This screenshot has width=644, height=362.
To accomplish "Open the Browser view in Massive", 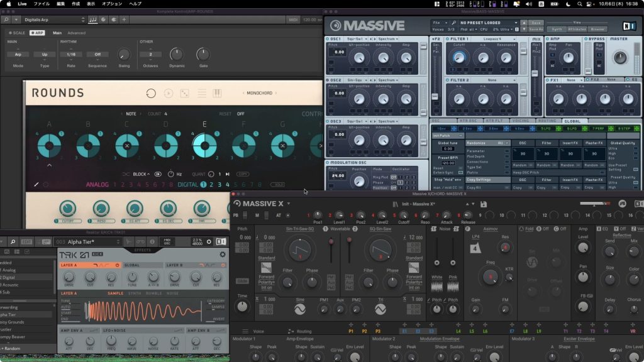I will coord(597,29).
